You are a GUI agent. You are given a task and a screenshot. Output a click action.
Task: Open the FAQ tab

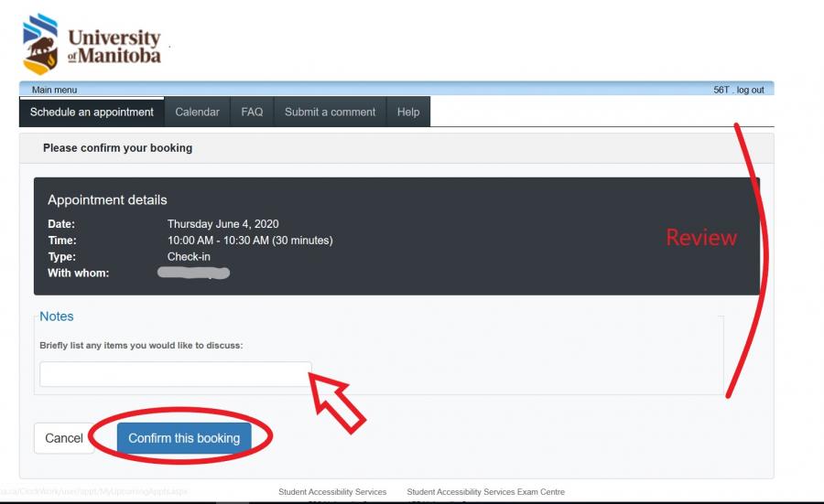pos(252,112)
